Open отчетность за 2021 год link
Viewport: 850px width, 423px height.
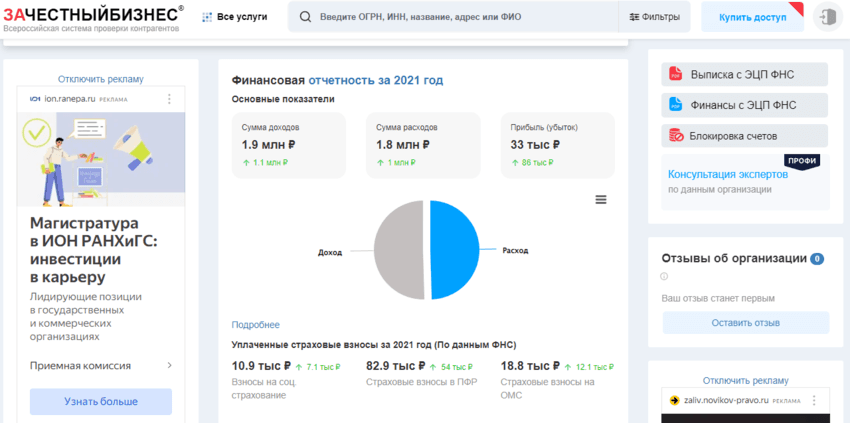[x=376, y=80]
